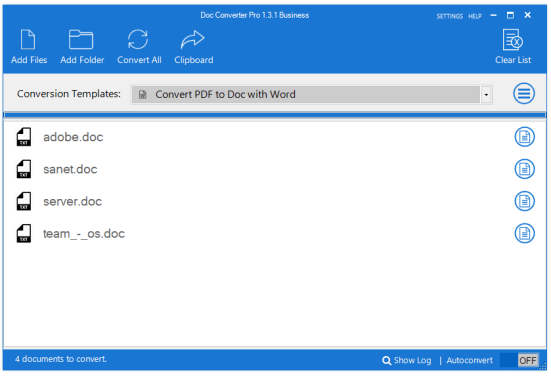Click document action icon for sanet.doc
The height and width of the screenshot is (377, 551).
coord(524,169)
